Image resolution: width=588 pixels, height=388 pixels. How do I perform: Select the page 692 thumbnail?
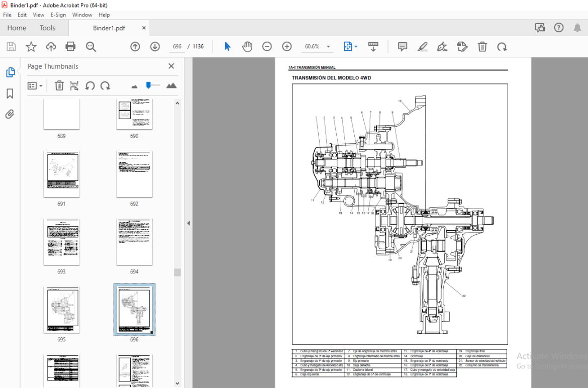click(134, 174)
